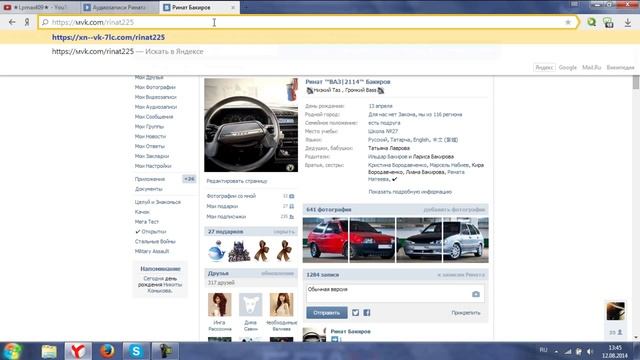
Task: Open silver hatchback photo thumbnail
Action: (466, 240)
